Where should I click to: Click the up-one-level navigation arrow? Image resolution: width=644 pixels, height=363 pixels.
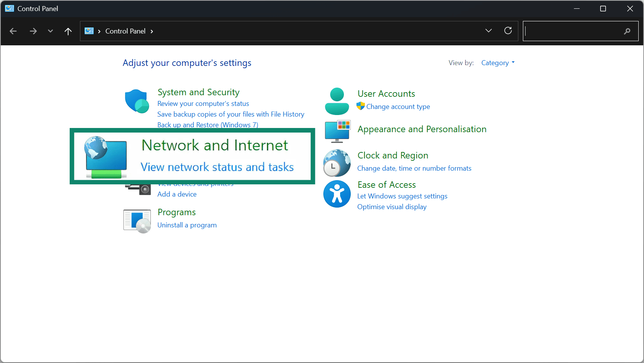click(x=68, y=31)
